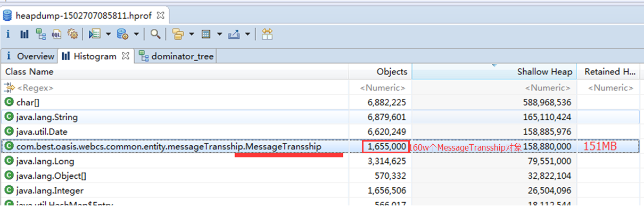Click objects count 6,882,225
This screenshot has width=644, height=207.
pyautogui.click(x=387, y=102)
